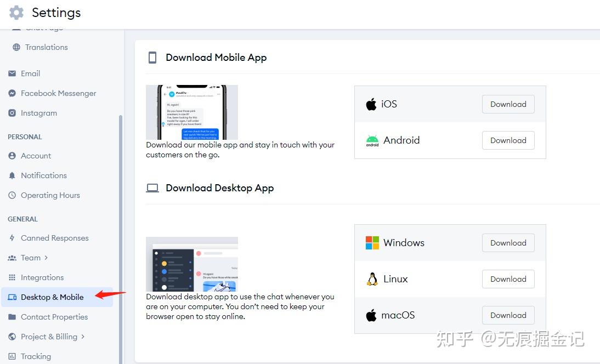Go to Facebook Messenger settings
The image size is (600, 364).
pos(59,93)
